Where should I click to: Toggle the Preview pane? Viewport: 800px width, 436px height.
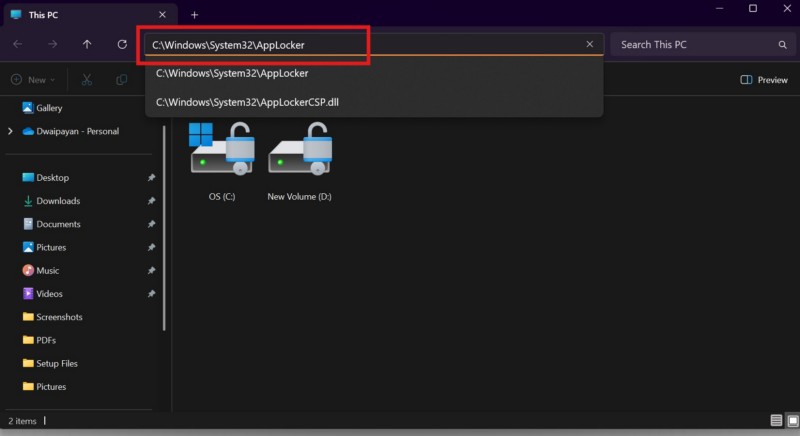click(764, 80)
